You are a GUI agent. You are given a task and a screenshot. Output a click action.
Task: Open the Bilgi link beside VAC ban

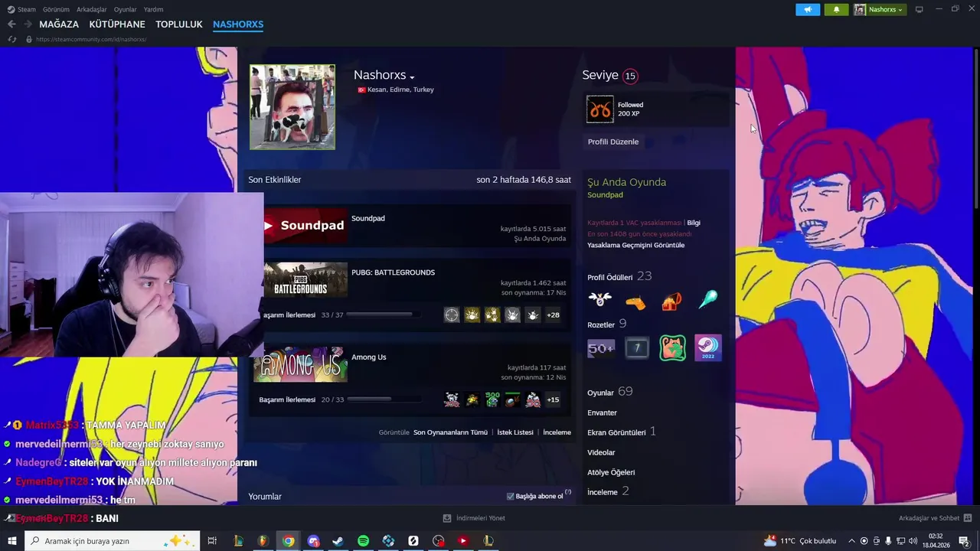click(693, 223)
